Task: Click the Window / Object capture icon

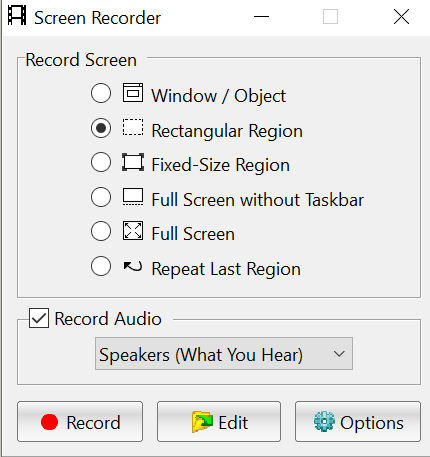Action: point(133,93)
